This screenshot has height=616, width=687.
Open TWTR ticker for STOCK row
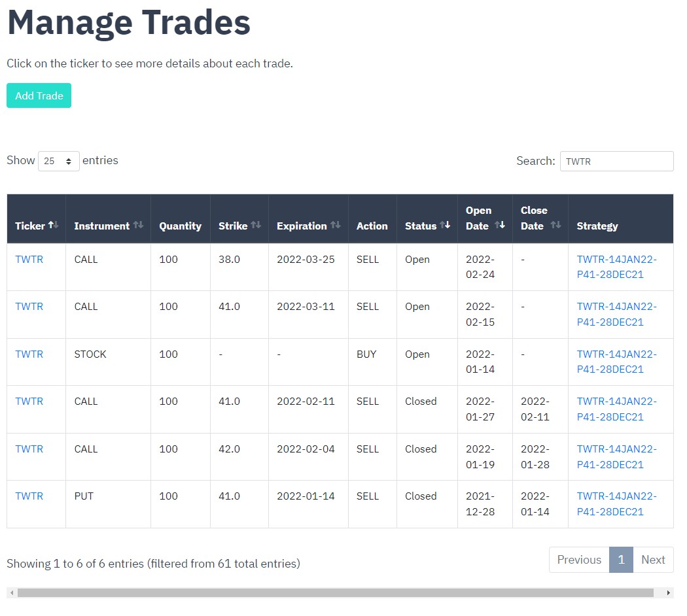[x=29, y=354]
